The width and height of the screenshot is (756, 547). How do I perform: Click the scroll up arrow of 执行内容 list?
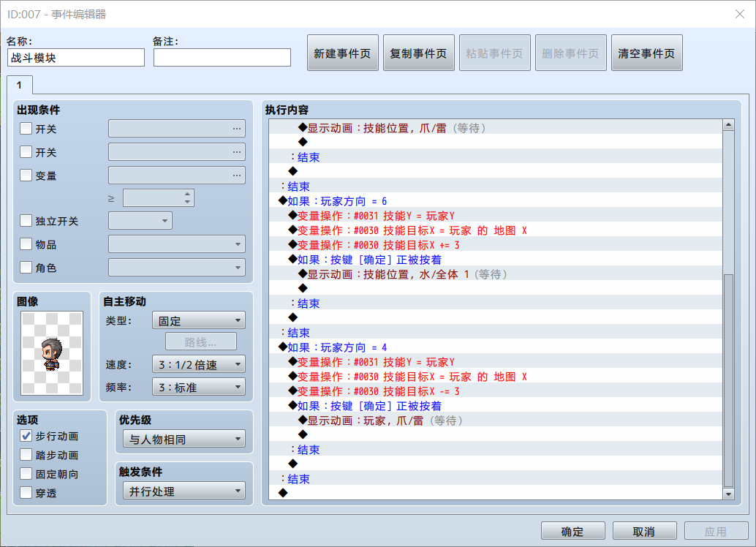coord(728,125)
